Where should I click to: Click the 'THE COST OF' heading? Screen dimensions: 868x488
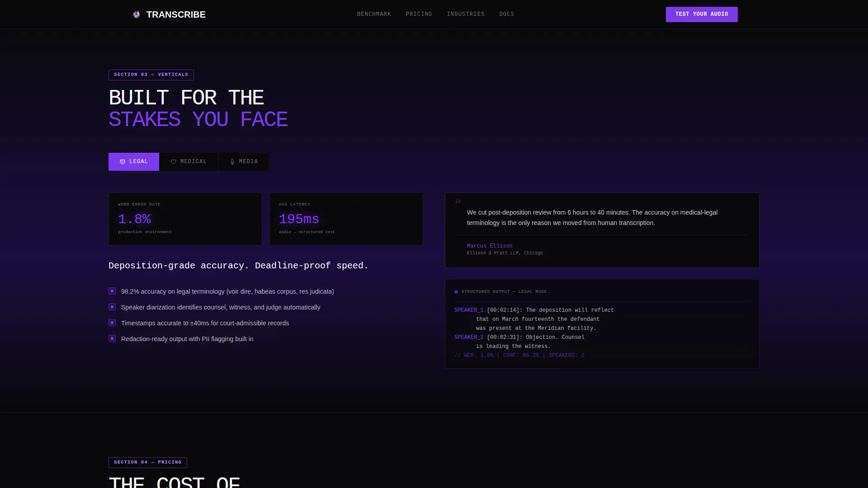[175, 482]
